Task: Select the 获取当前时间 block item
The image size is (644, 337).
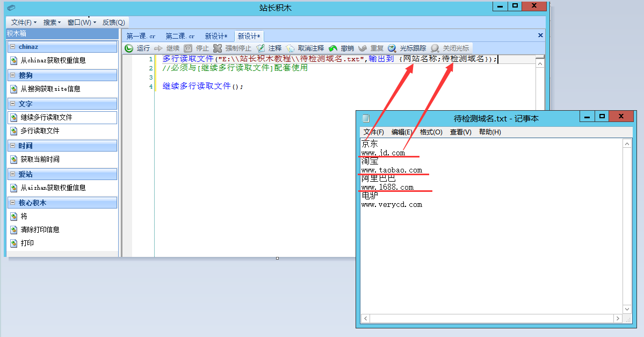Action: [x=40, y=159]
